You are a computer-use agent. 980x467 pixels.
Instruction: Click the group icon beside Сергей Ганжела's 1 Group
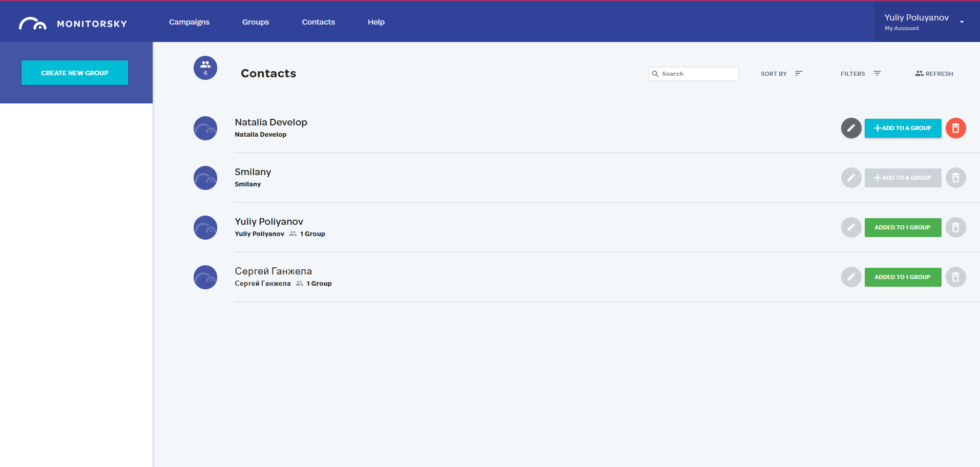[x=299, y=283]
